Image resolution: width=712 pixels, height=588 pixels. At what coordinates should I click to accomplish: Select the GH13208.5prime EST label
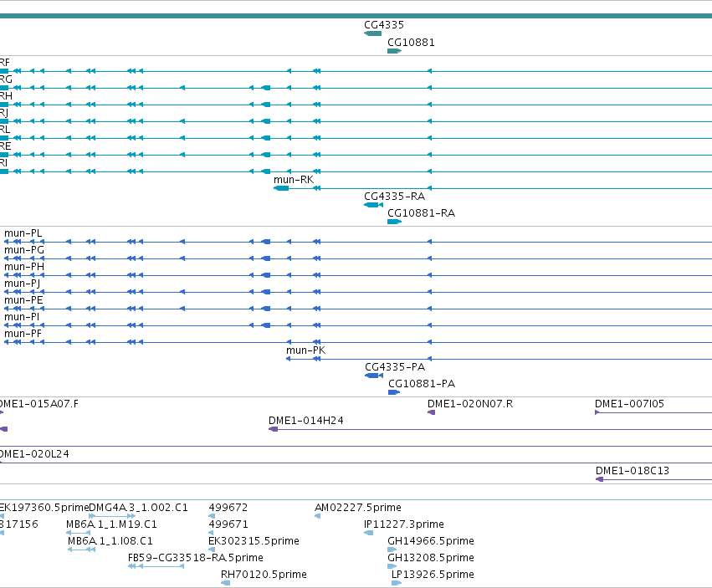(431, 558)
